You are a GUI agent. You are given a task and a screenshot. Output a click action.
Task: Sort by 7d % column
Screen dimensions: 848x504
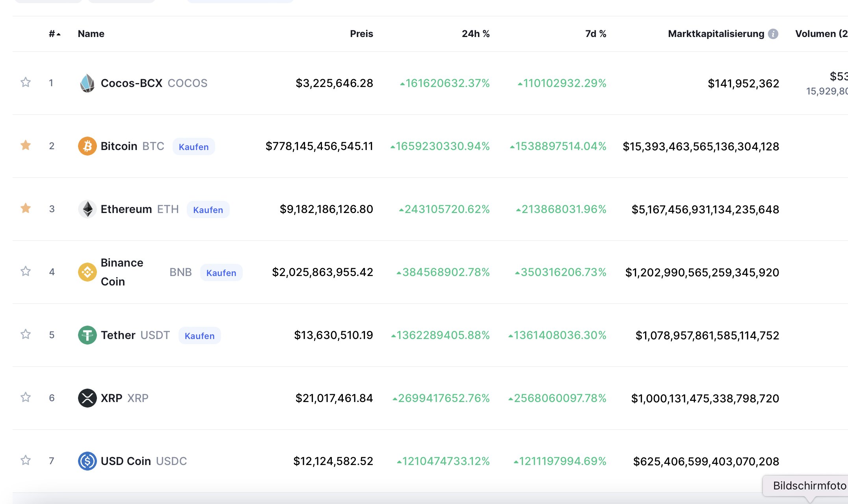[x=595, y=34]
